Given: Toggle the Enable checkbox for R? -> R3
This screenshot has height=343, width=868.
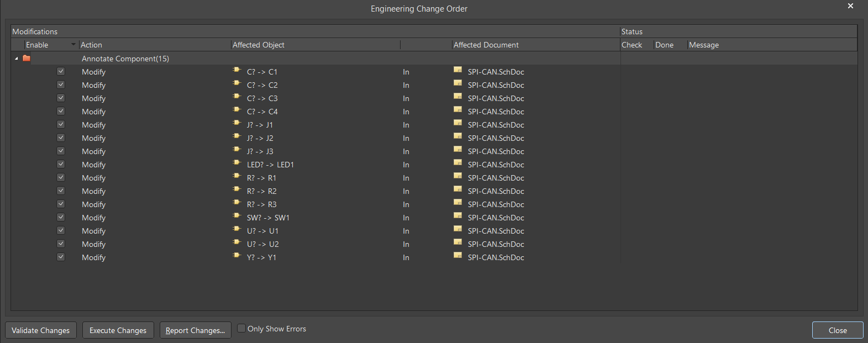Looking at the screenshot, I should 61,204.
